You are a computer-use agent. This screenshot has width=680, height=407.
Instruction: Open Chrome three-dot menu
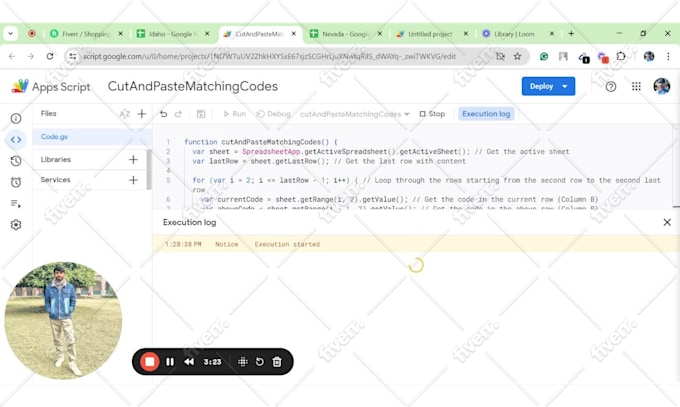click(668, 56)
